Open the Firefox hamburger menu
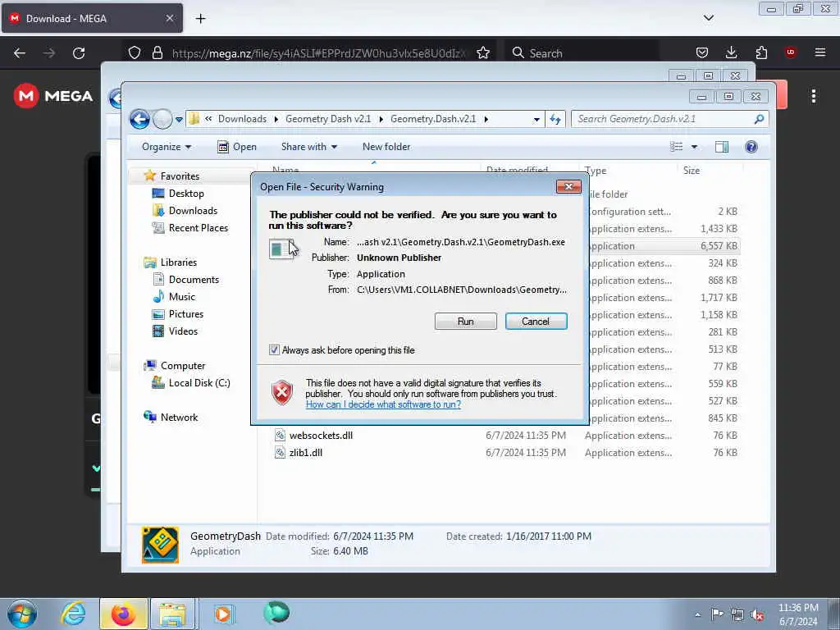This screenshot has width=840, height=630. click(819, 53)
